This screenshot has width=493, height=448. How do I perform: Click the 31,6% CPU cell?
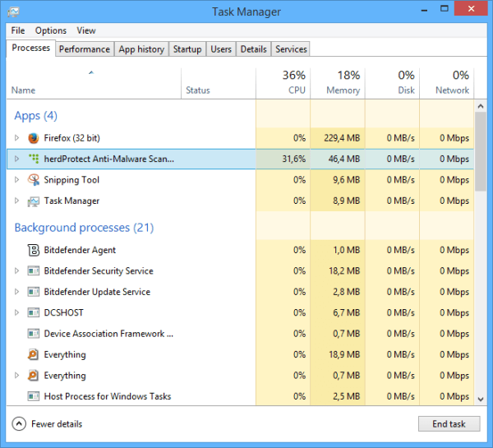pos(283,159)
